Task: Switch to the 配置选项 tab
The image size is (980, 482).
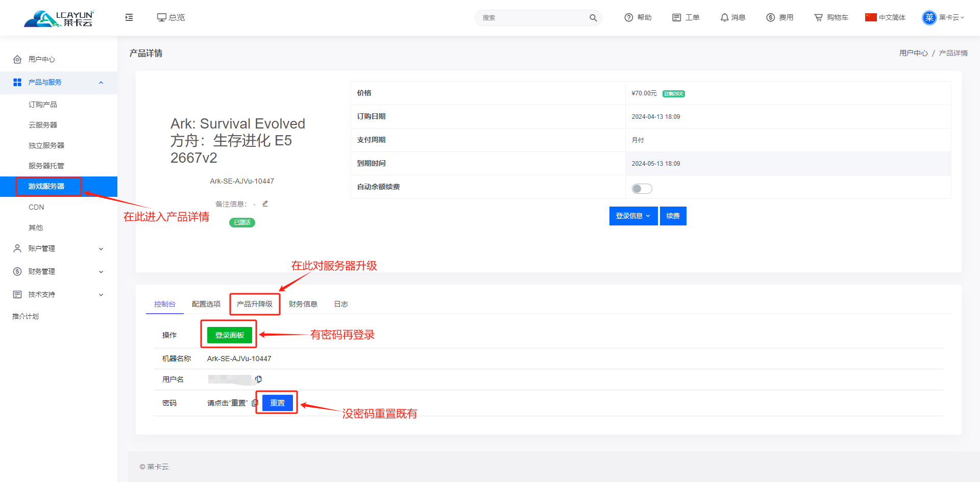Action: click(x=206, y=304)
